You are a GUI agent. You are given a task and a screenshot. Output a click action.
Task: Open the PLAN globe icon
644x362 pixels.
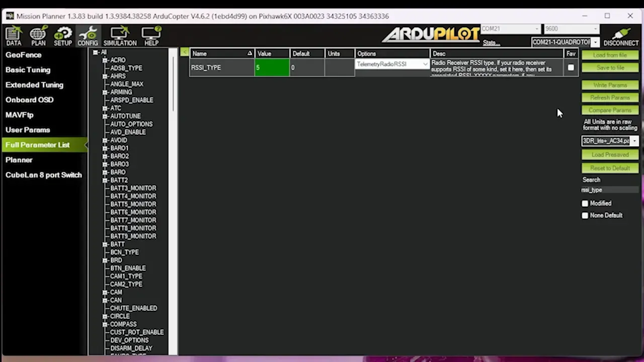[x=38, y=36]
